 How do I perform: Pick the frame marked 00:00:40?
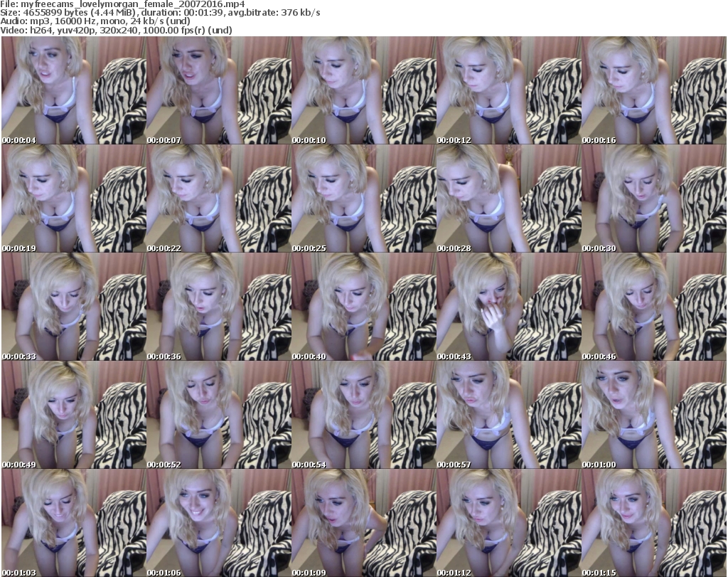coord(364,307)
